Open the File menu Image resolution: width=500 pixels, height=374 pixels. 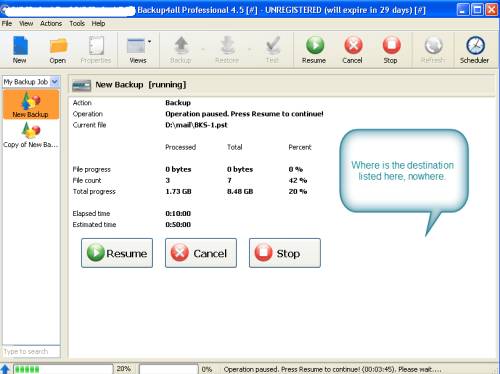[x=7, y=23]
